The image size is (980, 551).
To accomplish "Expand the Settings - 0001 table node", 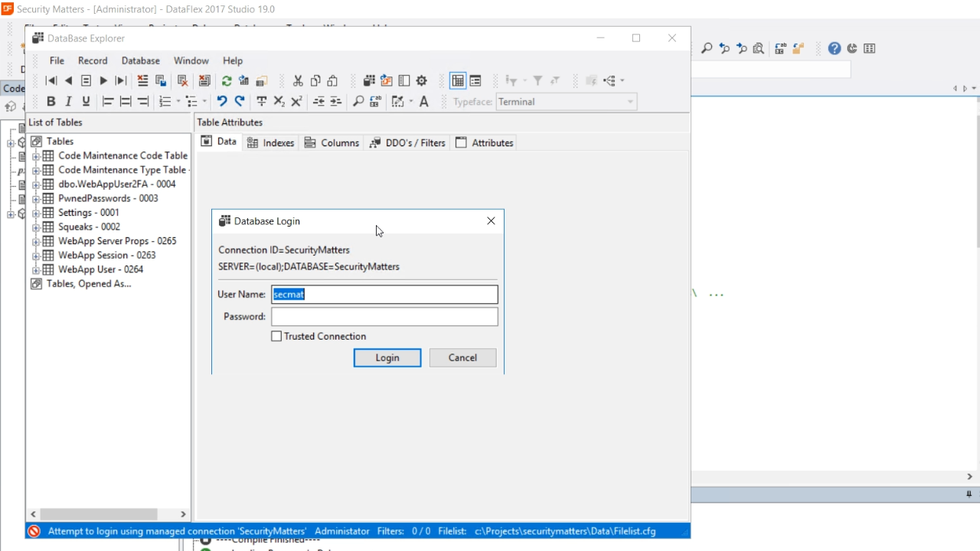I will (36, 213).
